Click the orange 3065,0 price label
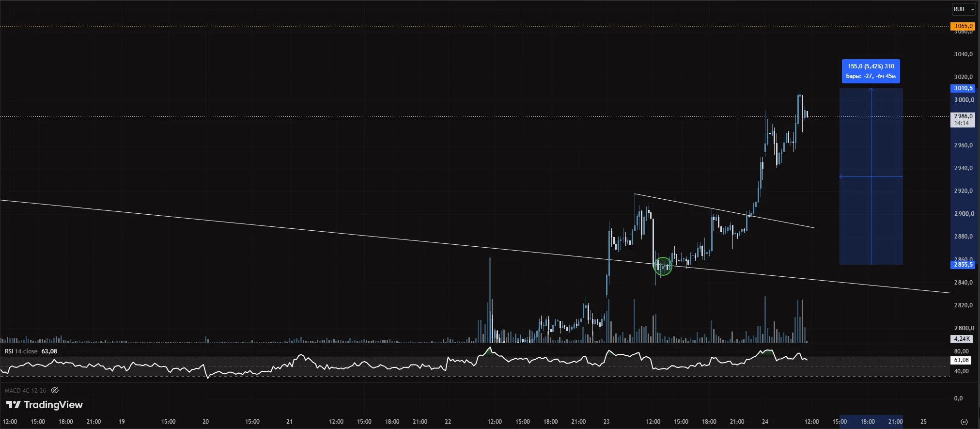 click(963, 26)
